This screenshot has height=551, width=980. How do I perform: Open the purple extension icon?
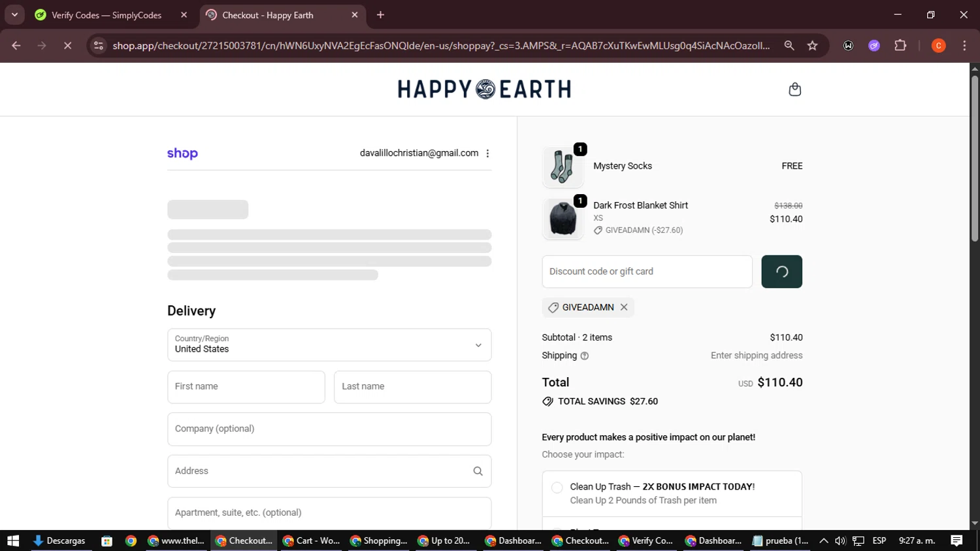tap(874, 46)
